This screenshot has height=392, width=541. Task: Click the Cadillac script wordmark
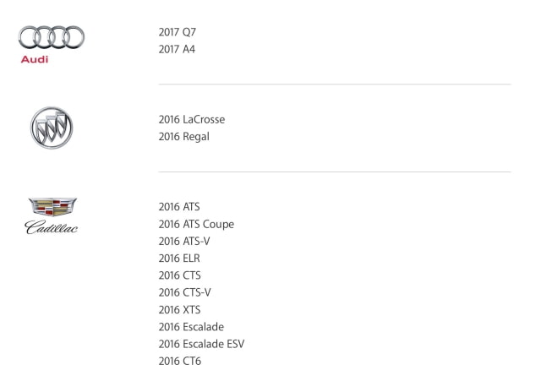click(52, 227)
